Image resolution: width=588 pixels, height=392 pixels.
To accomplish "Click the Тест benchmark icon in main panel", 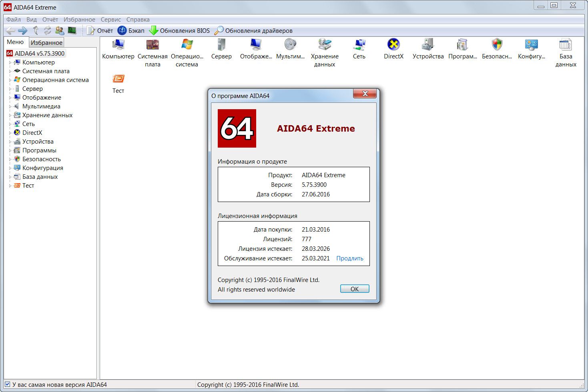I will coord(118,79).
